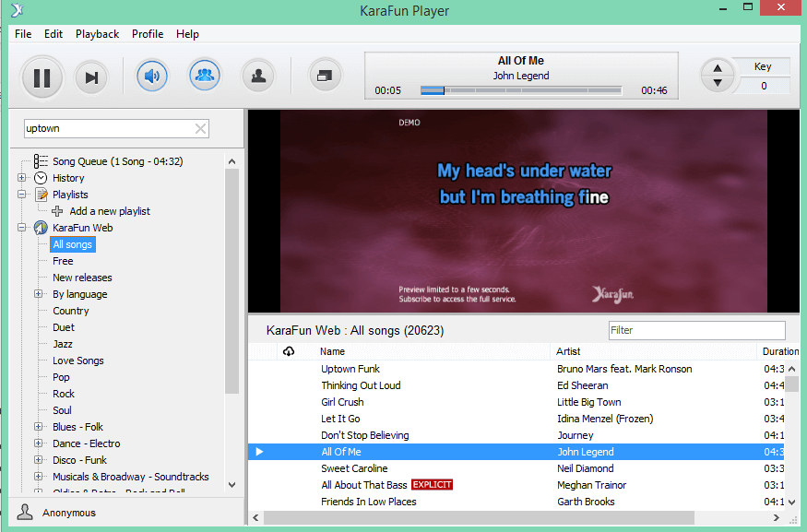
Task: Click the KaraFun logo in title bar
Action: click(x=18, y=10)
